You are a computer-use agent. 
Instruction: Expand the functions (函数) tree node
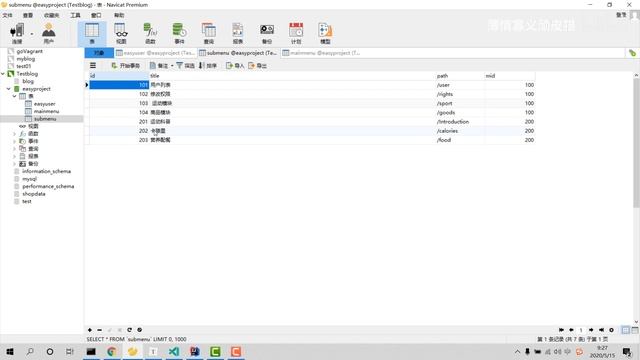coord(15,134)
